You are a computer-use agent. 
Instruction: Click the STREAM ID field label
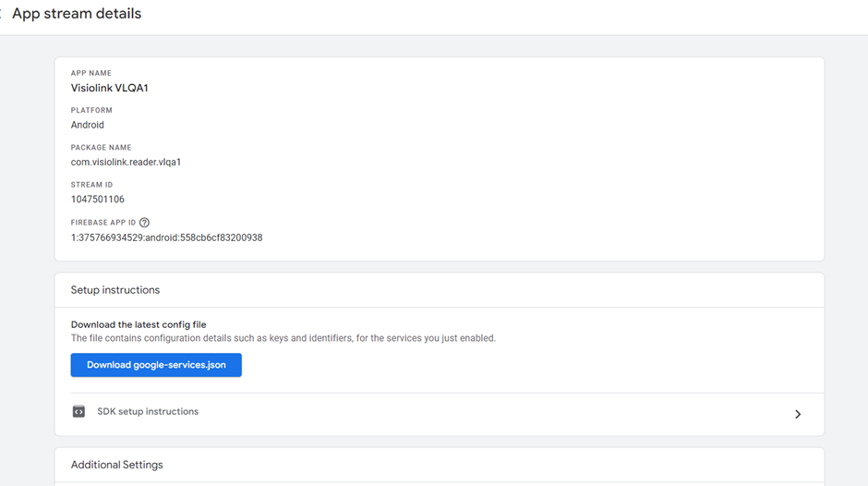[x=92, y=185]
